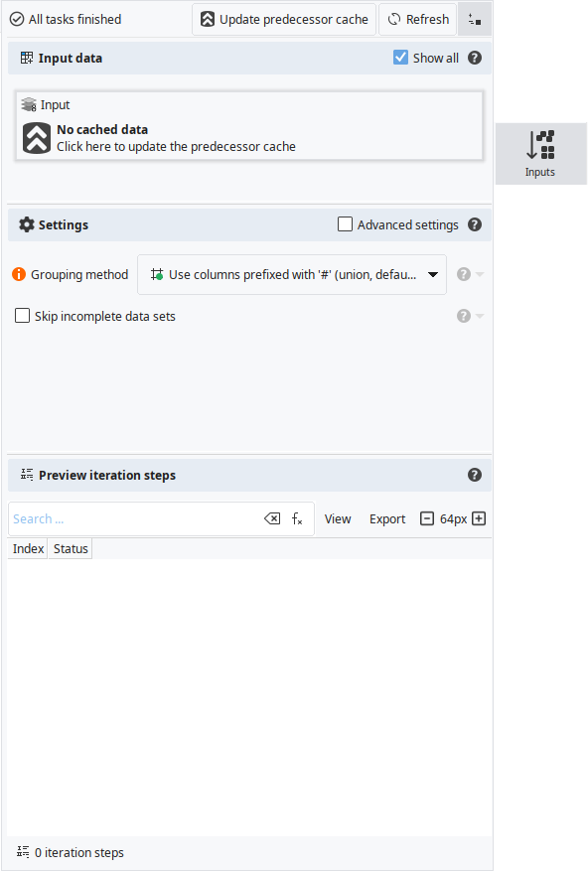Screen dimensions: 588x871
Task: Sort by Index column header
Action: (29, 548)
